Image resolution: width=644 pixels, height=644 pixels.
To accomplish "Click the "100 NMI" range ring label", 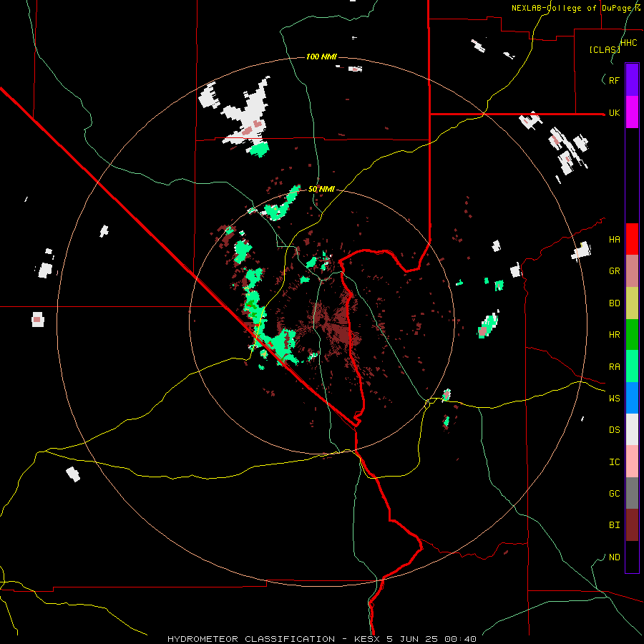I will point(321,57).
